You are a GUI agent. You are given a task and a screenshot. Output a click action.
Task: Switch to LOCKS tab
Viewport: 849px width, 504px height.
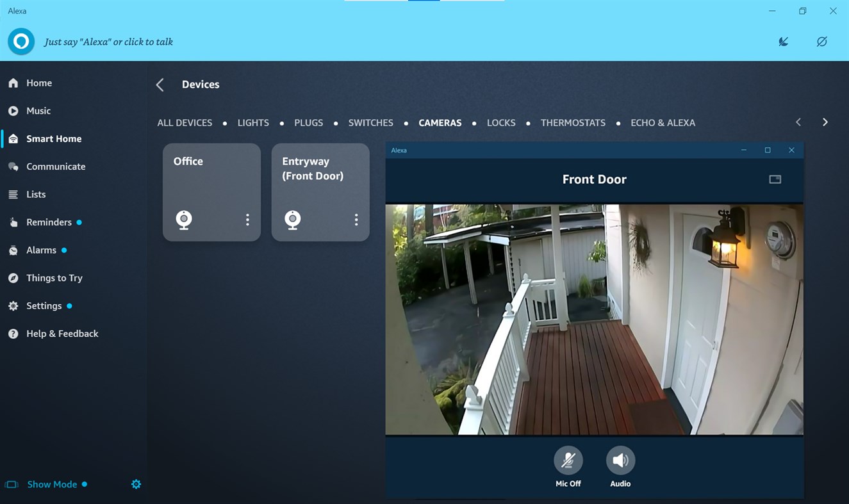(x=501, y=122)
